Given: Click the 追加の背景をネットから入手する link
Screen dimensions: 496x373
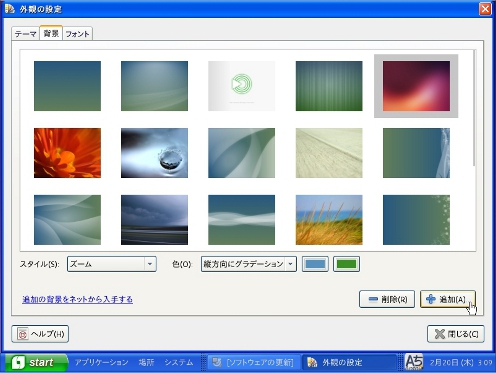Looking at the screenshot, I should [x=77, y=299].
